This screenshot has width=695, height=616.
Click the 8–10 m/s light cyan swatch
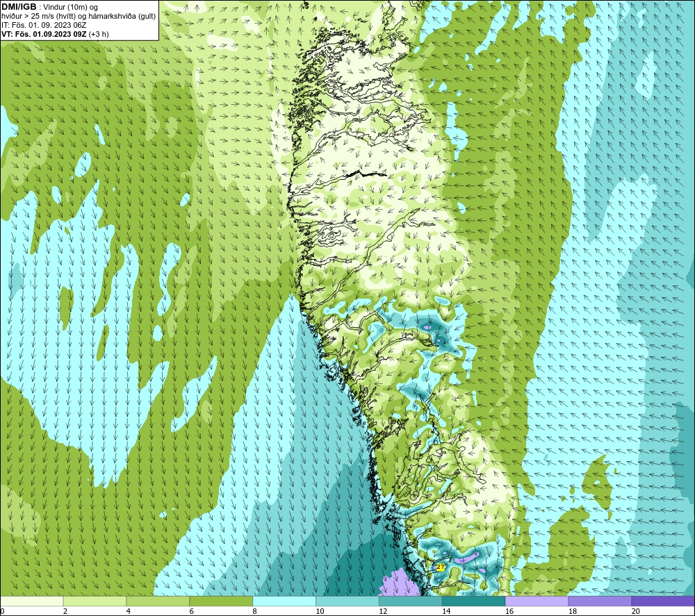[284, 601]
